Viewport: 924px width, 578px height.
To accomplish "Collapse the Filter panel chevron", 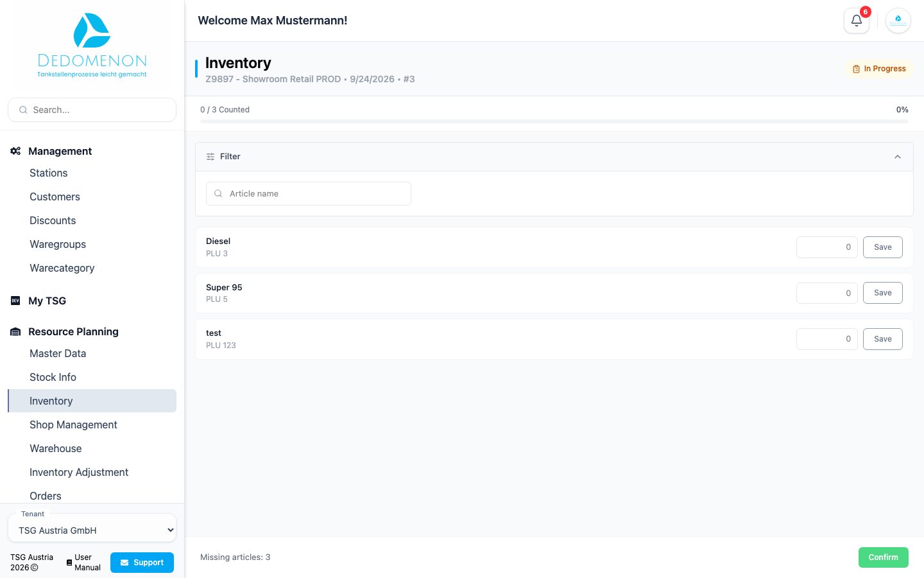I will point(898,157).
